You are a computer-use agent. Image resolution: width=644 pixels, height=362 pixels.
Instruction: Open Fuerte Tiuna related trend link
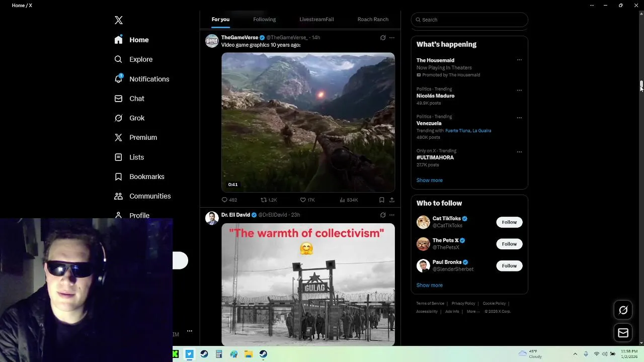(x=458, y=131)
